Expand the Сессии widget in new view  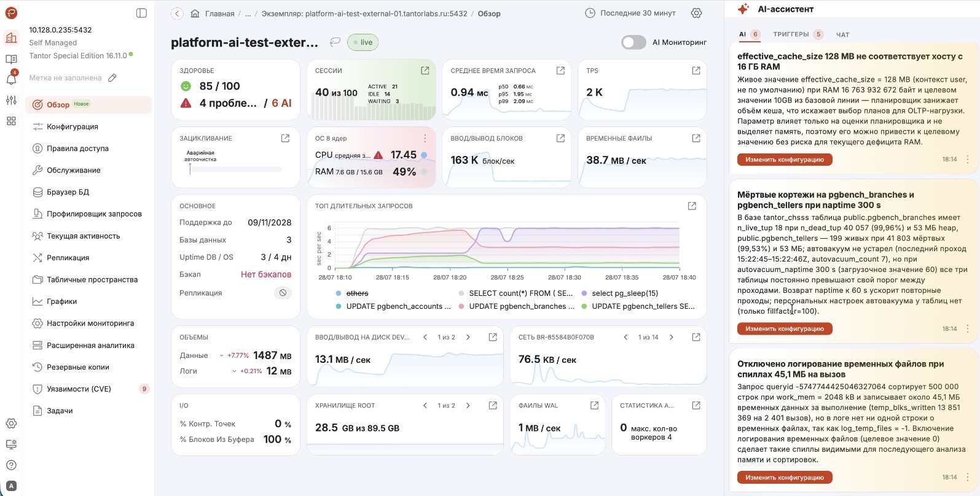click(425, 71)
